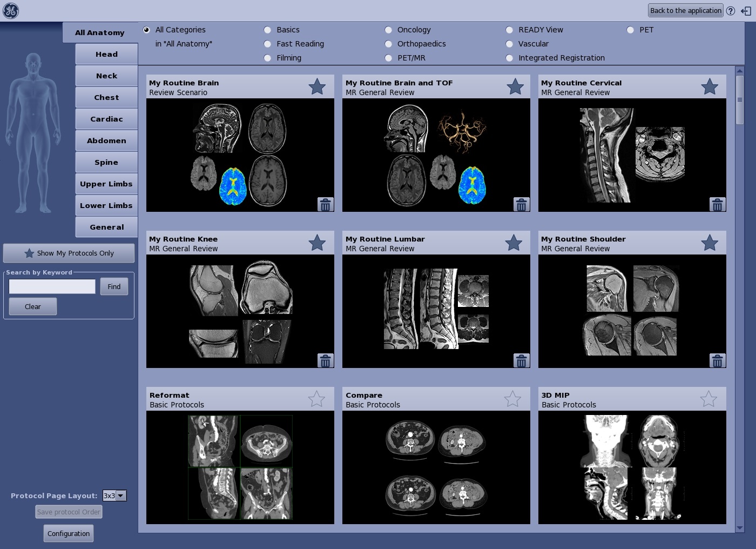This screenshot has width=756, height=549.
Task: Delete My Routine Brain and TOF protocol
Action: [x=521, y=205]
